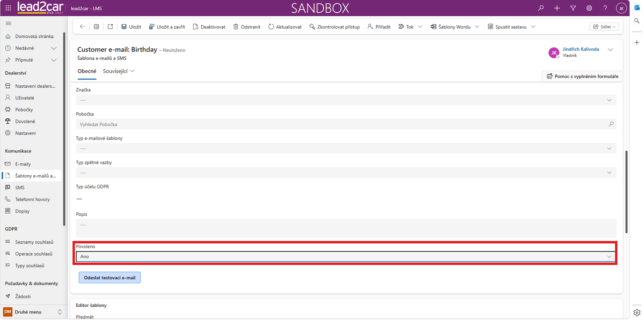Click Aktualizovat to refresh
This screenshot has height=320, width=644.
(285, 27)
